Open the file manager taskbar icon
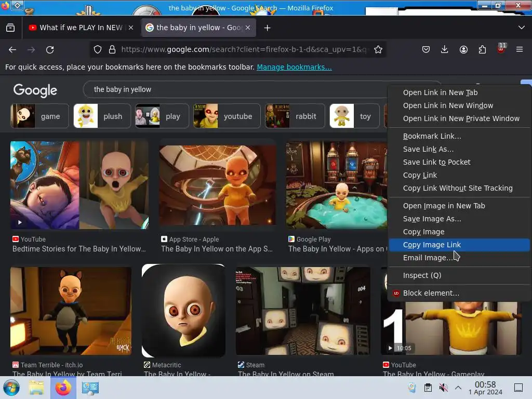 [x=36, y=388]
